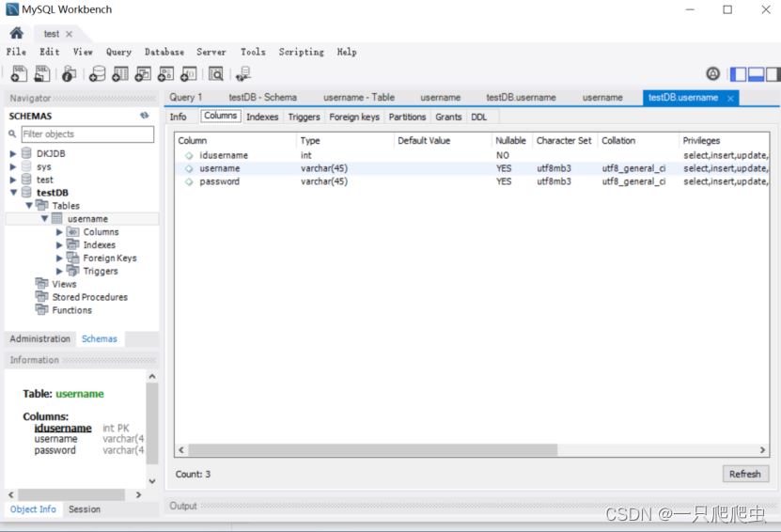
Task: Click the search table data icon
Action: (x=216, y=74)
